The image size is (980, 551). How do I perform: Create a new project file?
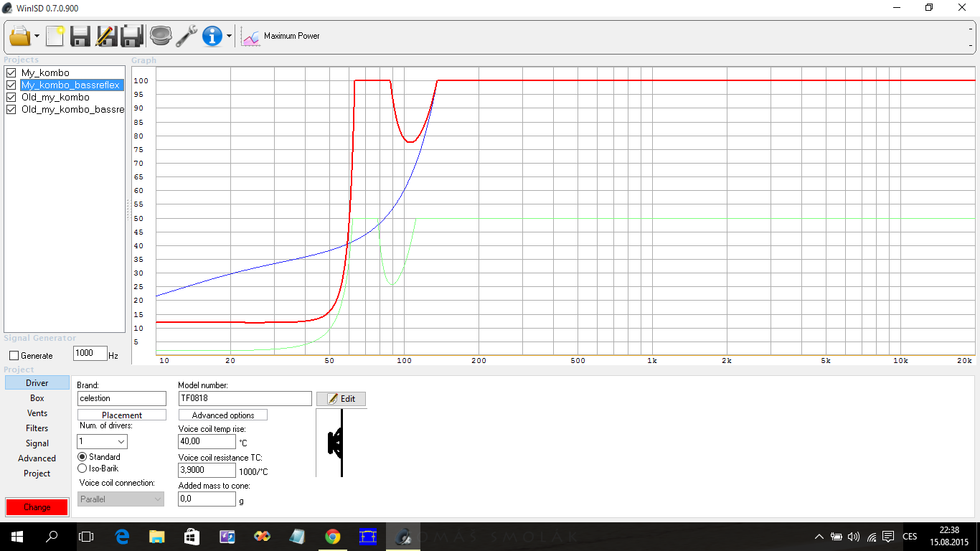pyautogui.click(x=55, y=36)
